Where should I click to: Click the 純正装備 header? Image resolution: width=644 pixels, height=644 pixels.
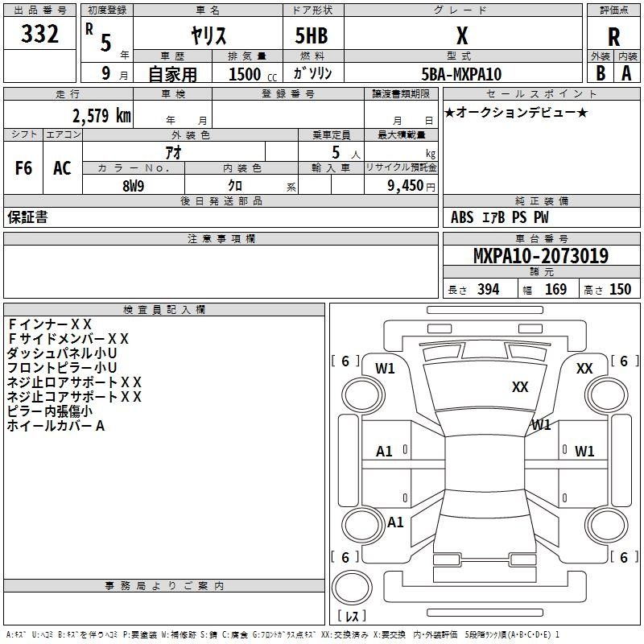(x=541, y=200)
